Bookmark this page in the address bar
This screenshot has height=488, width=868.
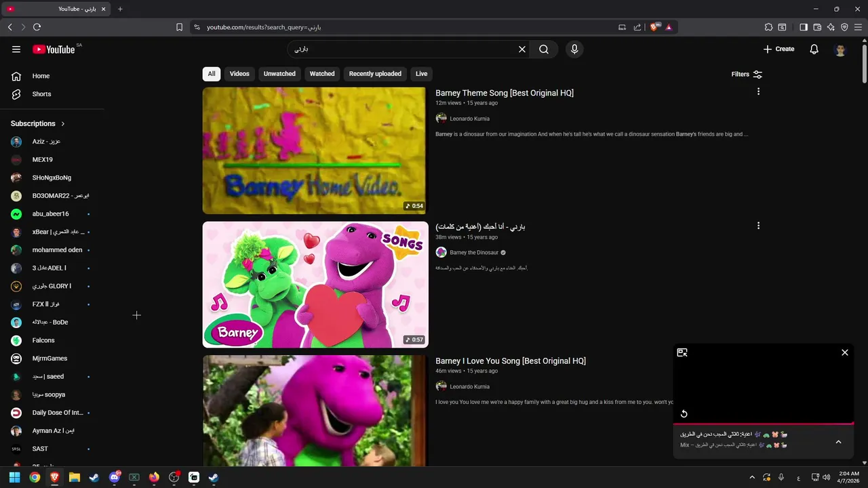tap(179, 27)
